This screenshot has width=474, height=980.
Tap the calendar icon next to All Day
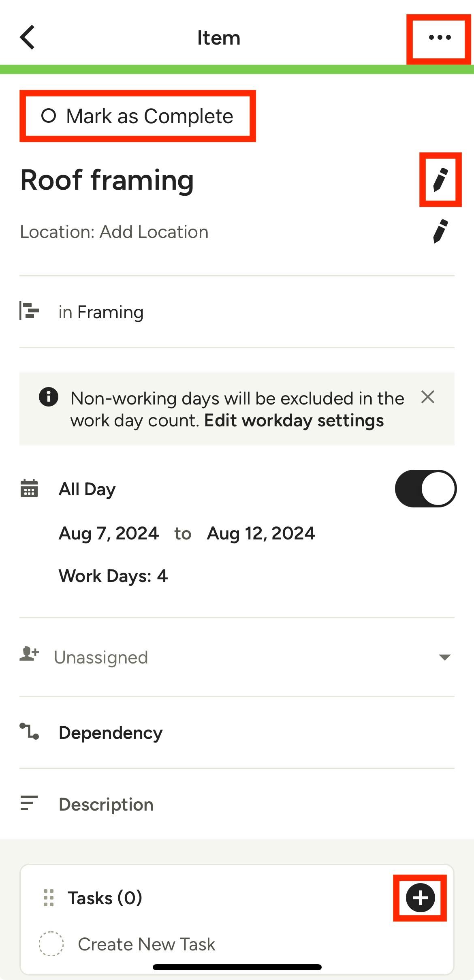tap(29, 488)
